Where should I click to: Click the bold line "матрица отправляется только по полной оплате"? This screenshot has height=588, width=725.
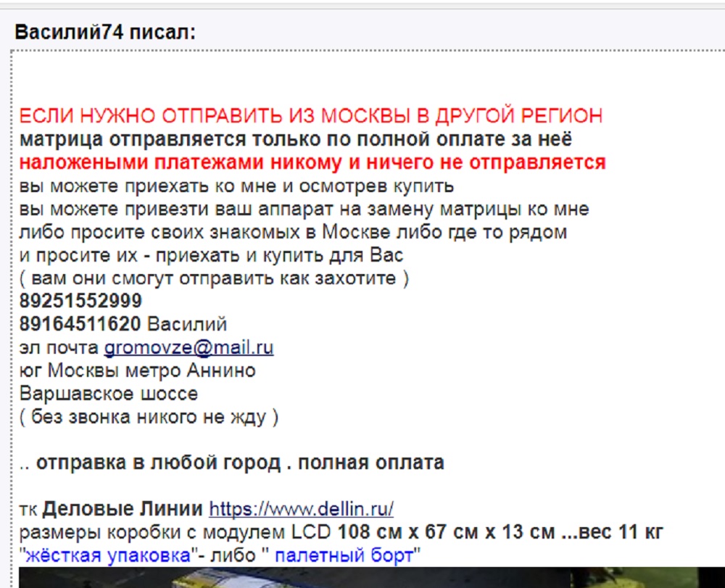pos(296,139)
